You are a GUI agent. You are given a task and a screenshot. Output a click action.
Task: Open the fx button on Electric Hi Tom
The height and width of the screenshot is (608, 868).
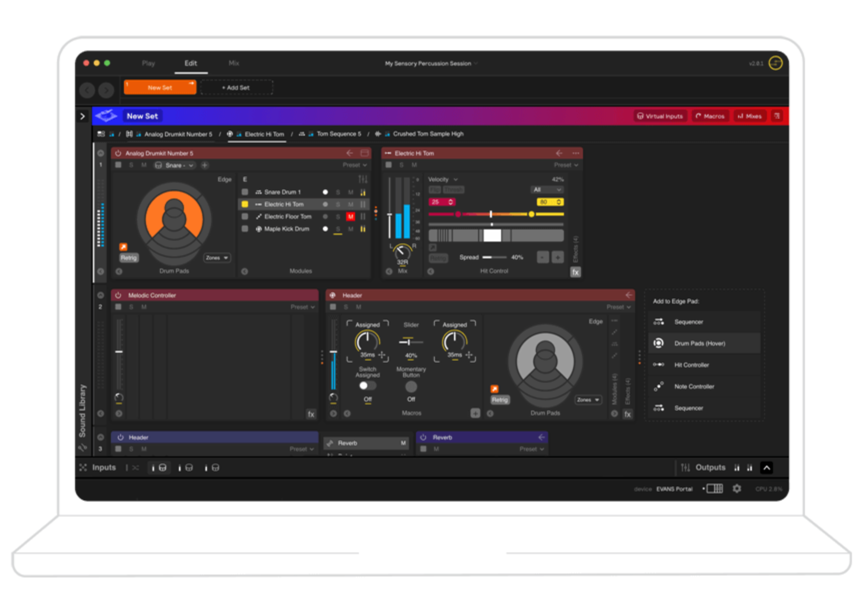(x=575, y=272)
